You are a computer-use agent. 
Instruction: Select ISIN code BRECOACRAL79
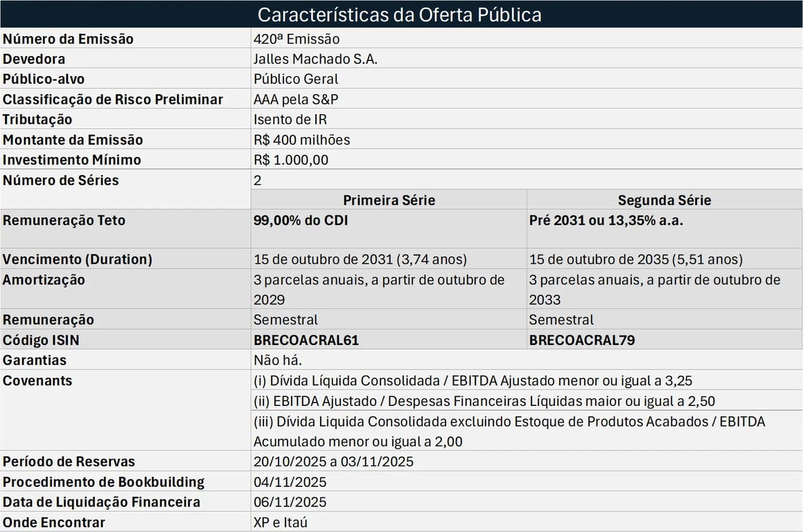pyautogui.click(x=582, y=340)
